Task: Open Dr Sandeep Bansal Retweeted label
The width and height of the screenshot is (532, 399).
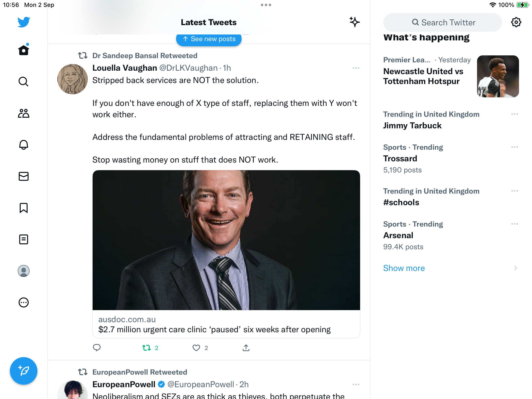Action: [x=145, y=56]
